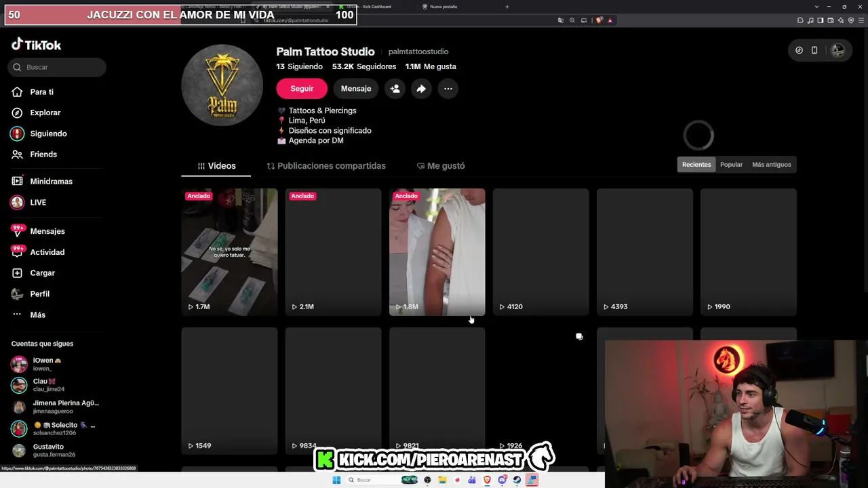Select the Más antiguos sort option

point(772,165)
